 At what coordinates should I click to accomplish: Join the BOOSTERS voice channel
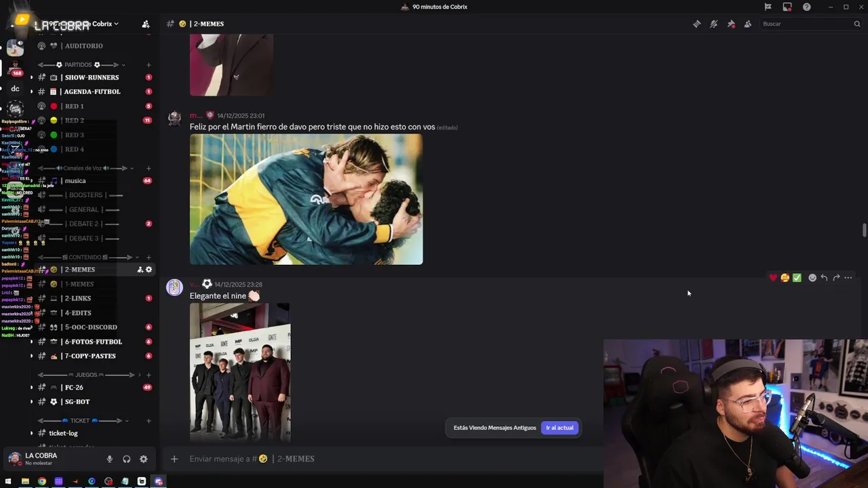[85, 195]
